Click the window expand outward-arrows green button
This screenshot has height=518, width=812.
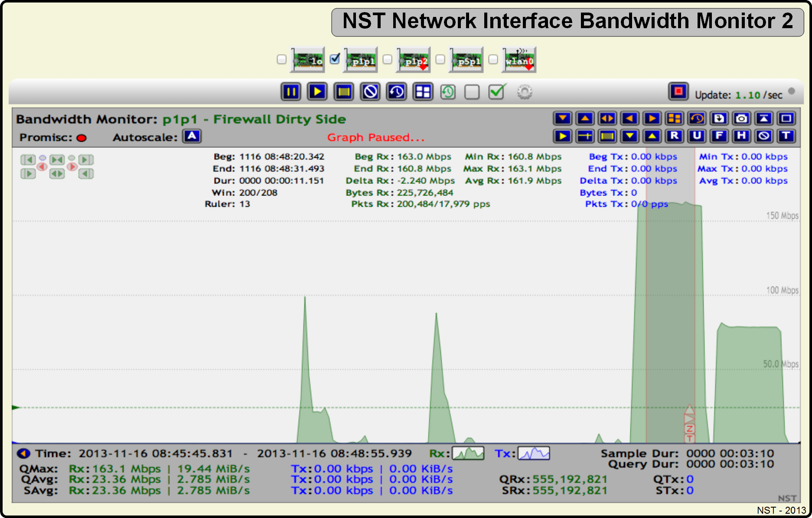(57, 174)
